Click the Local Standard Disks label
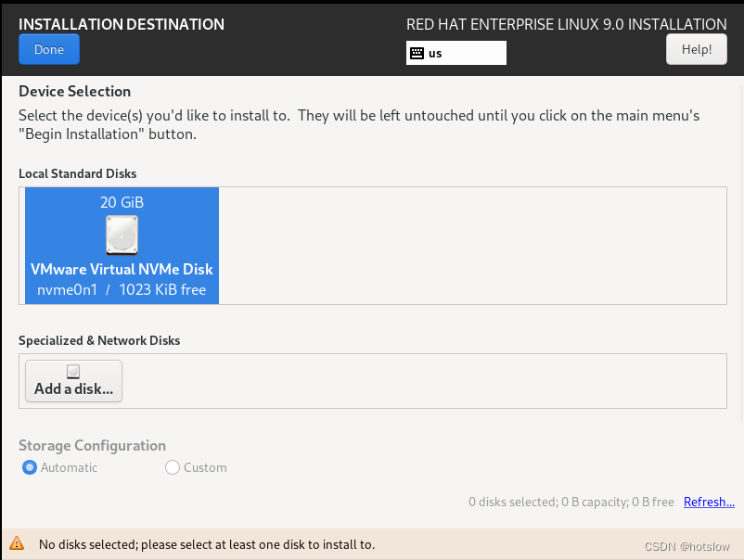 tap(78, 173)
